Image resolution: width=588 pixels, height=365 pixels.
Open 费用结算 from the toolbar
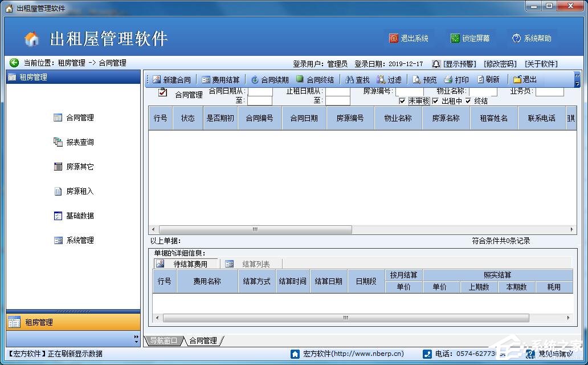click(206, 80)
